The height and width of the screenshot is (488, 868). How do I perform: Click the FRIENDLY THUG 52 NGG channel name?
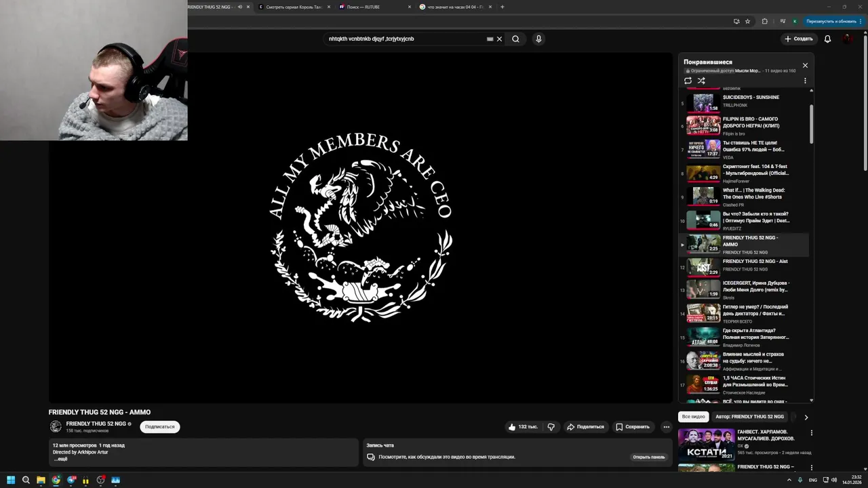click(x=96, y=424)
